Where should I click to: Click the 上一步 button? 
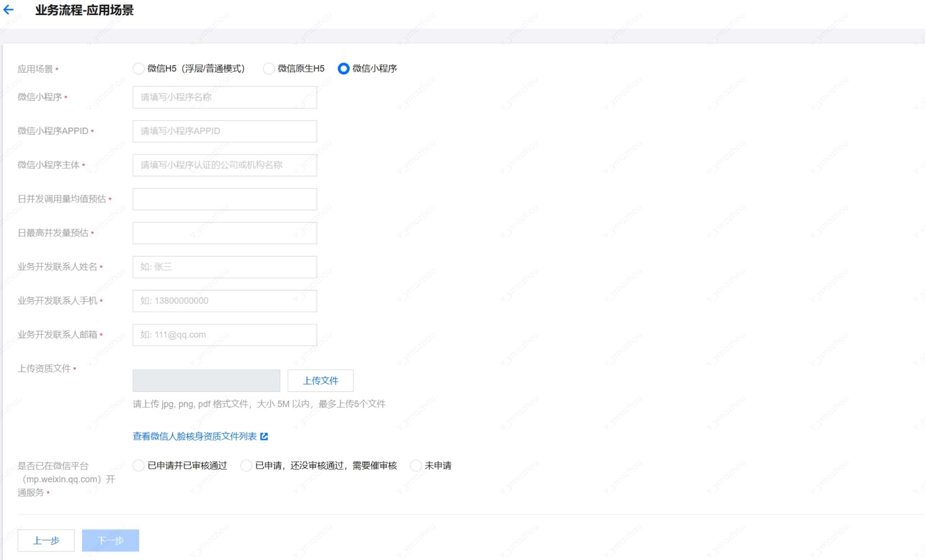pos(46,540)
